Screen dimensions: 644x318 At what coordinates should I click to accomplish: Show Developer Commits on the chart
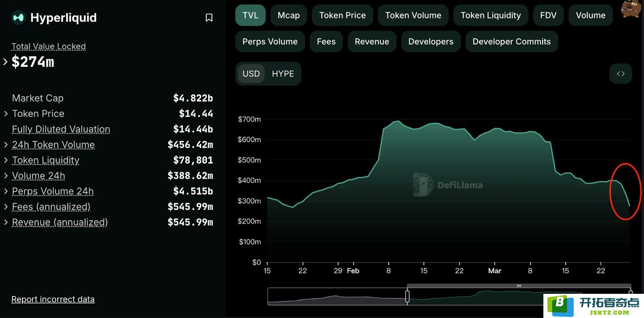512,42
